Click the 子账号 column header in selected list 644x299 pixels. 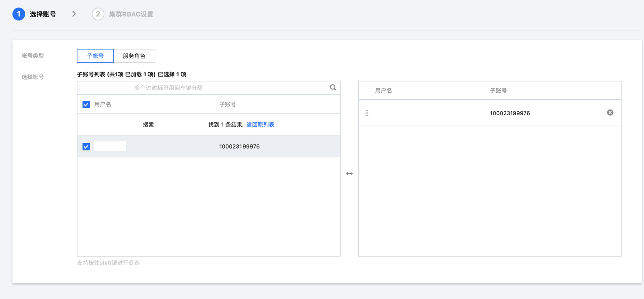pos(498,91)
